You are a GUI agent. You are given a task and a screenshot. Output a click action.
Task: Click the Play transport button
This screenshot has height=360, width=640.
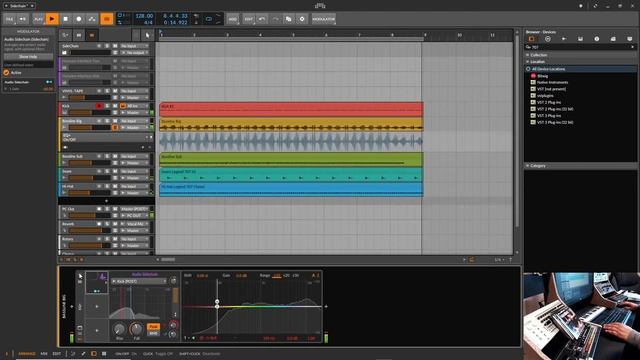[x=52, y=19]
